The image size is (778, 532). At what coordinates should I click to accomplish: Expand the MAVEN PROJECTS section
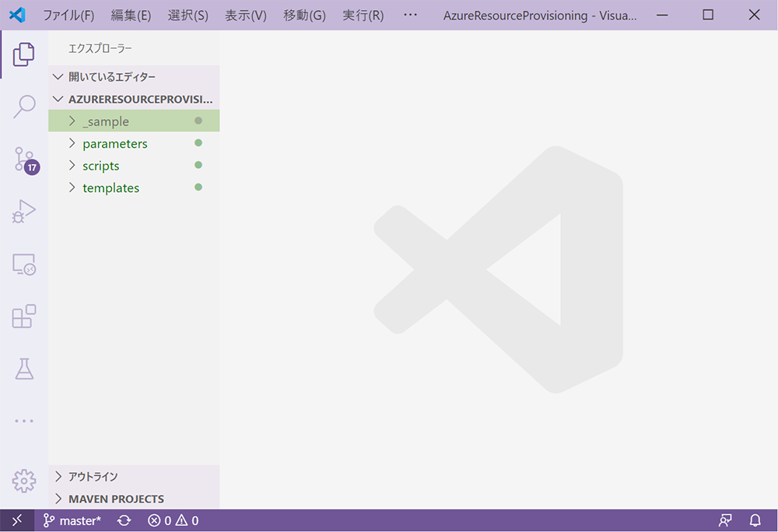134,499
